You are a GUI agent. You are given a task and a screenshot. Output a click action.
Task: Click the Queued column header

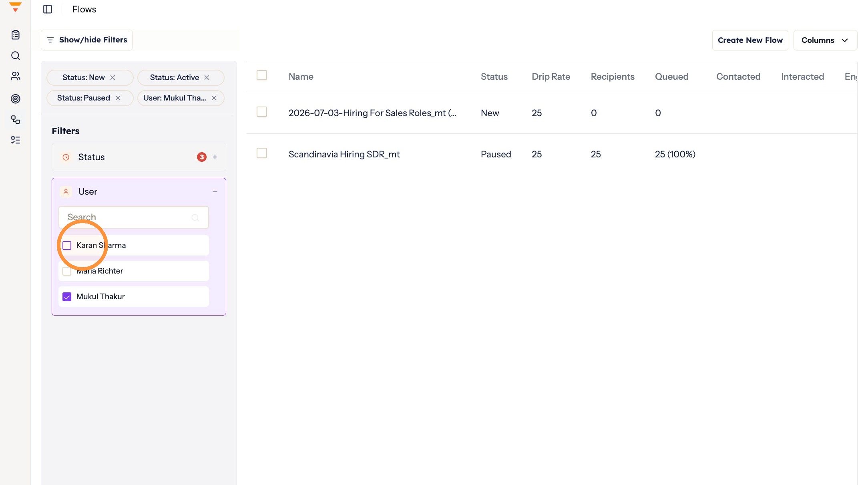(x=671, y=76)
